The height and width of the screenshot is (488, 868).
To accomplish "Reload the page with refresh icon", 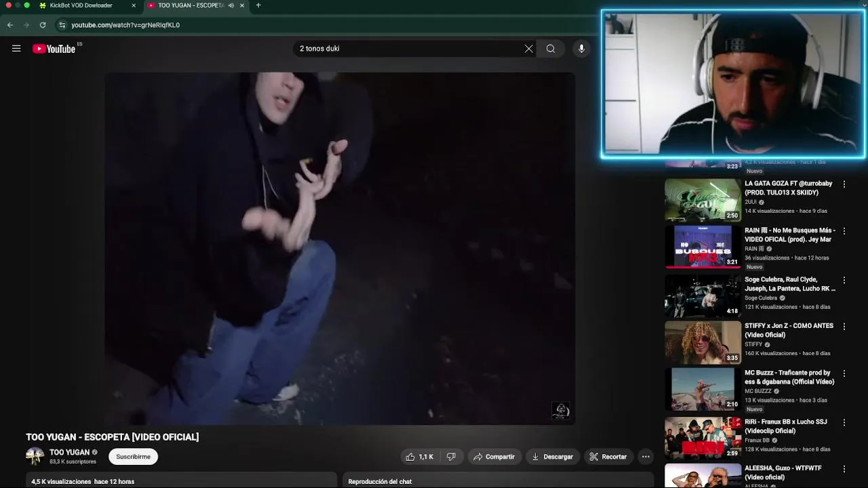I will point(43,25).
